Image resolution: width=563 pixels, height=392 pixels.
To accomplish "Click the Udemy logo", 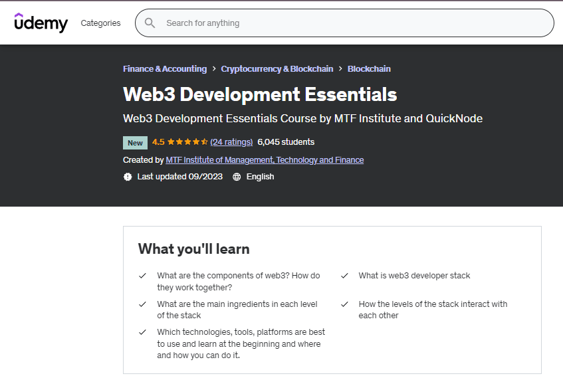I will coord(41,23).
